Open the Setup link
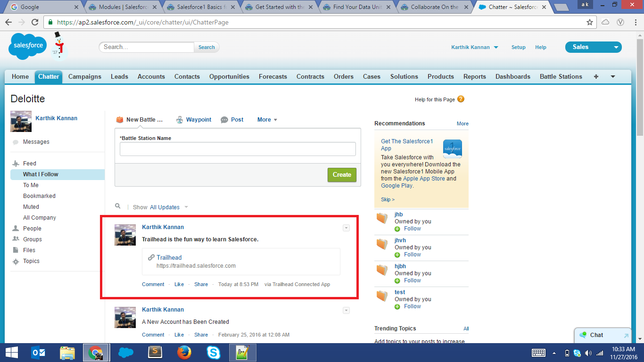Image resolution: width=644 pixels, height=362 pixels. pyautogui.click(x=519, y=47)
